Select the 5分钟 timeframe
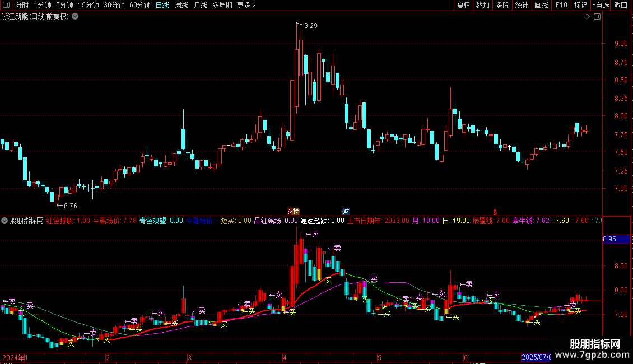Screen dimensions: 633x364 [64, 5]
